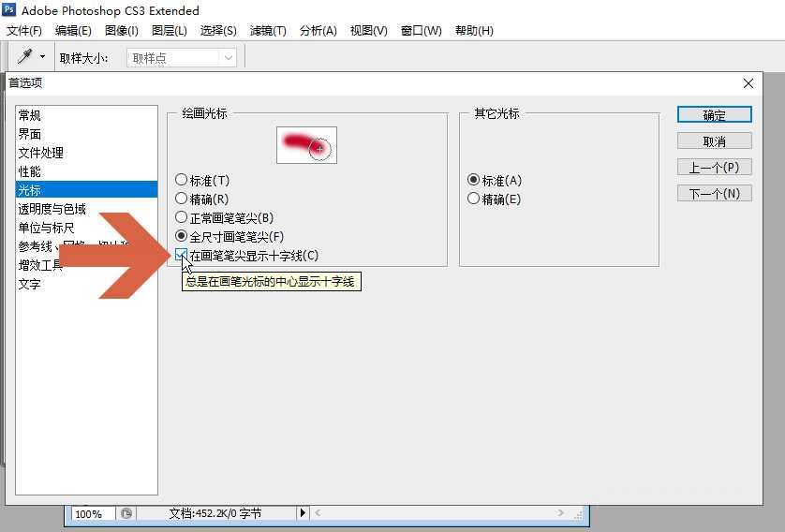Open the 取样大小 dropdown

[x=182, y=58]
